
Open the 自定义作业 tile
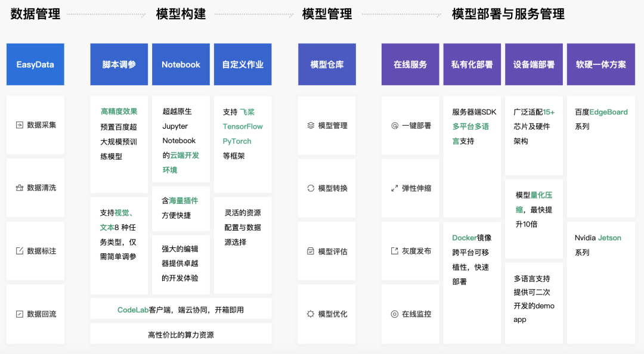[243, 64]
